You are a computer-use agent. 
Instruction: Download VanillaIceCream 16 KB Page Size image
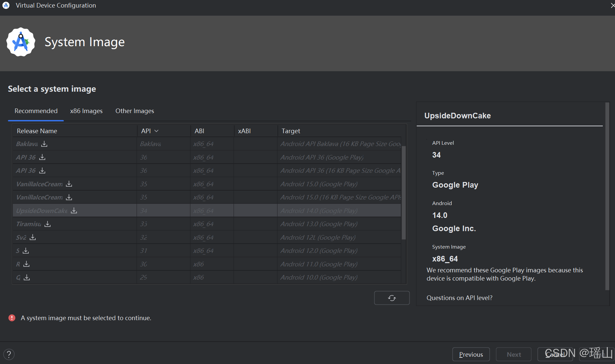coord(69,197)
